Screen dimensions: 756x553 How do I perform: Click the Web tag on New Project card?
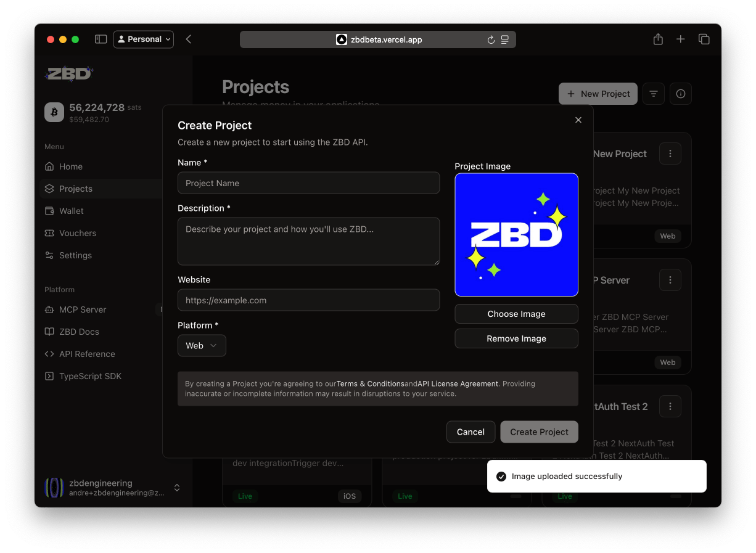pyautogui.click(x=668, y=236)
